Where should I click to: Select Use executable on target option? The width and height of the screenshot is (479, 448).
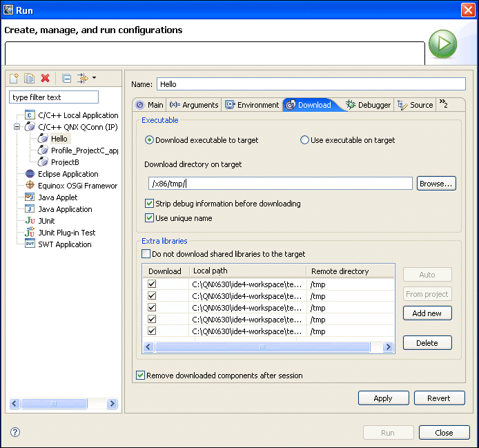click(304, 140)
